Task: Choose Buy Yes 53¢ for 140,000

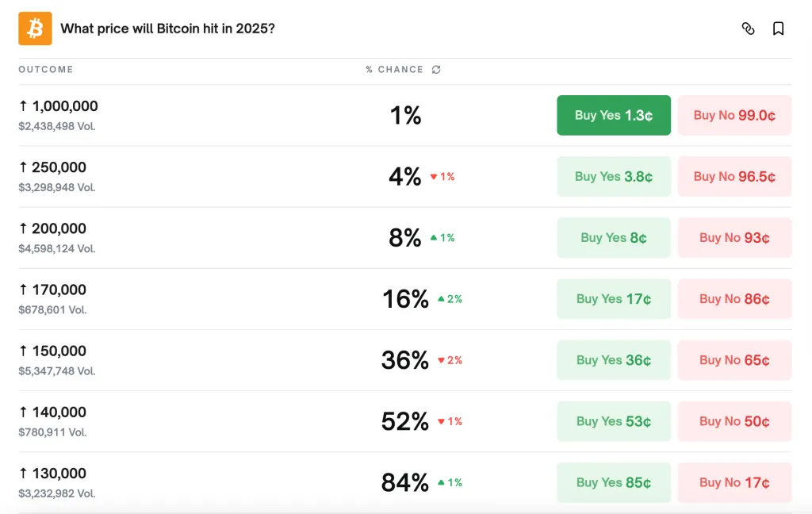Action: 614,421
